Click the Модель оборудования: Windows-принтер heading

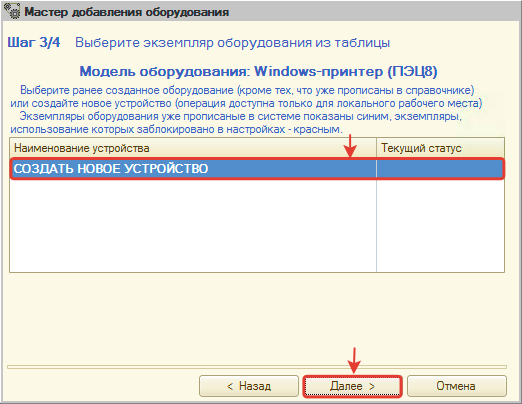258,71
